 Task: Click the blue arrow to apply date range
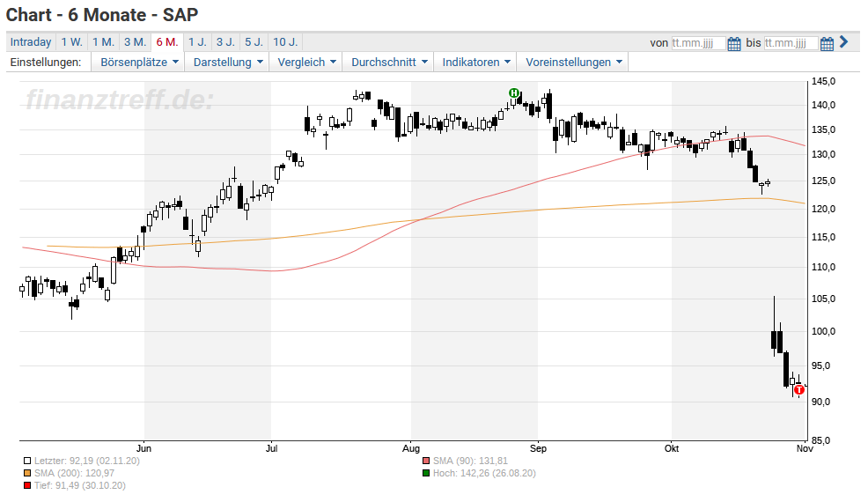(x=843, y=41)
